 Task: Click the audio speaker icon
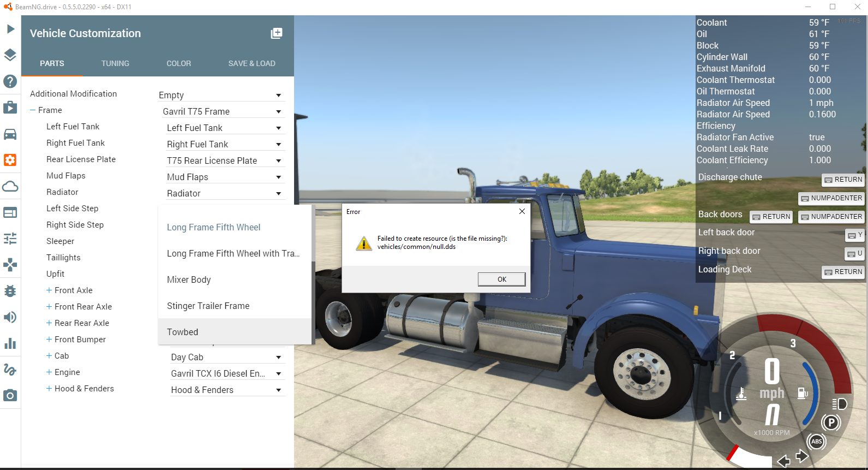(x=10, y=317)
